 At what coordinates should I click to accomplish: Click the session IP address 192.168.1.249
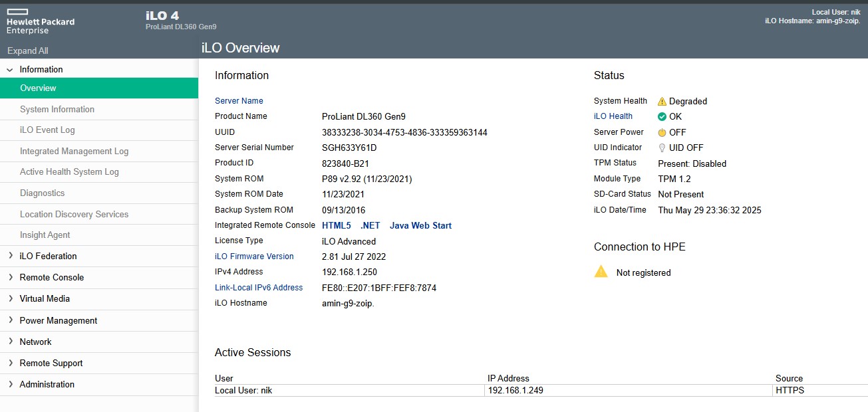click(515, 391)
